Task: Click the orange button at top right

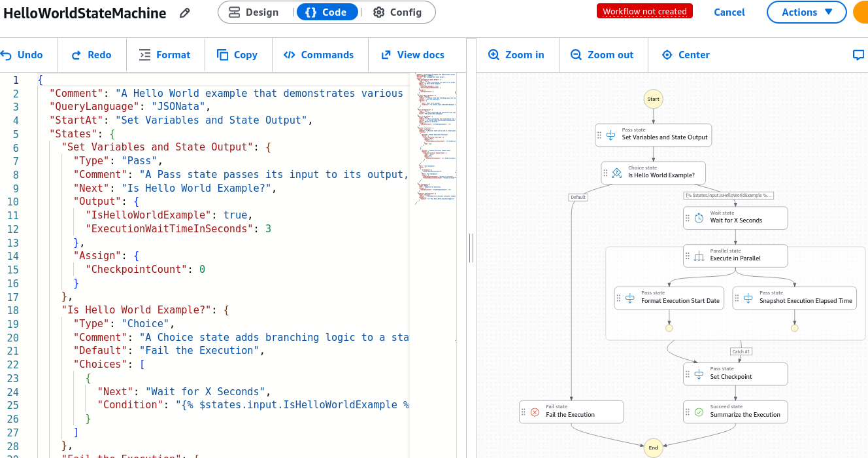Action: coord(861,12)
